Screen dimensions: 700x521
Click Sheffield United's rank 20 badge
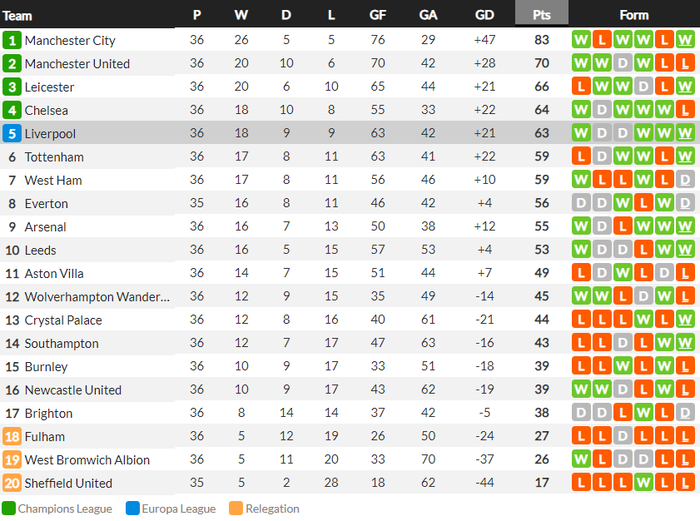coord(12,484)
